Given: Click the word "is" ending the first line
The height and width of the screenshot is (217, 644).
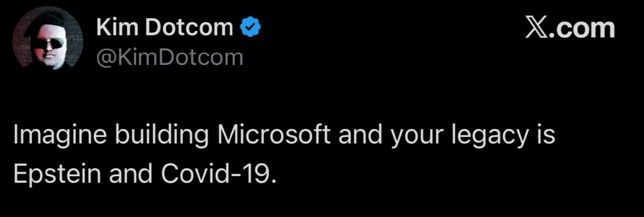Looking at the screenshot, I should tap(545, 136).
